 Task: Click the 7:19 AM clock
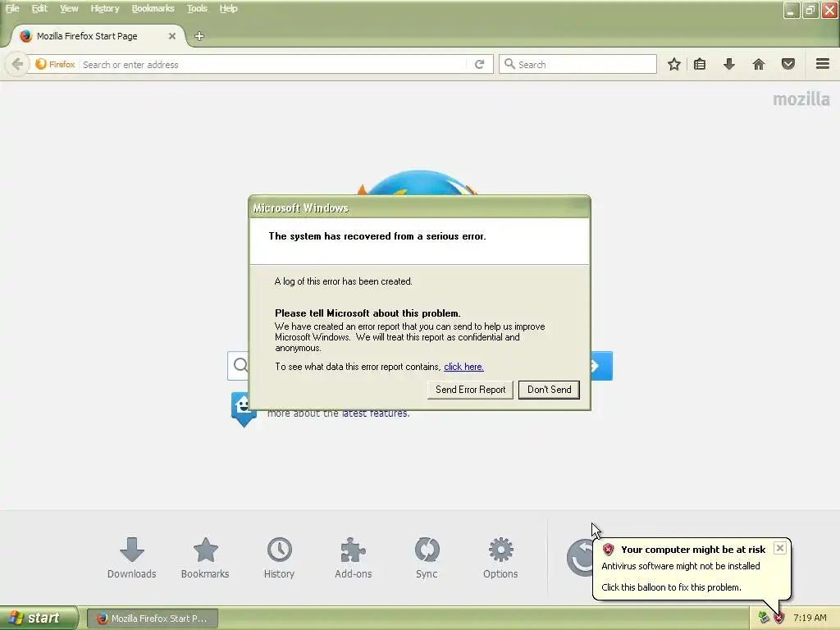click(x=810, y=618)
